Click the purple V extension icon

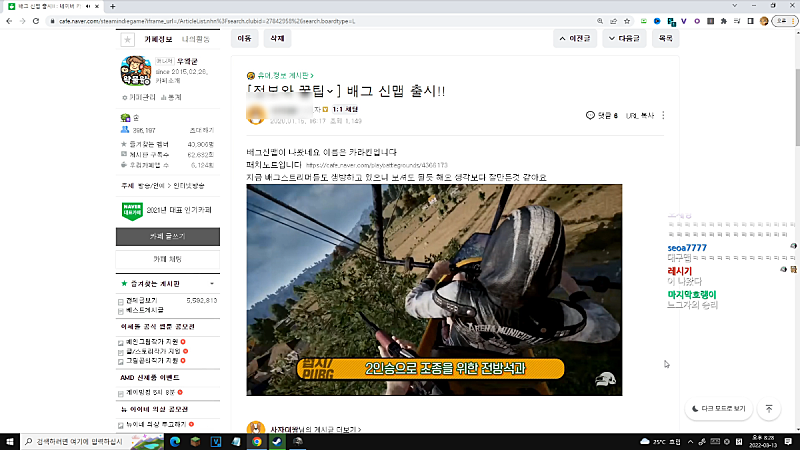684,21
